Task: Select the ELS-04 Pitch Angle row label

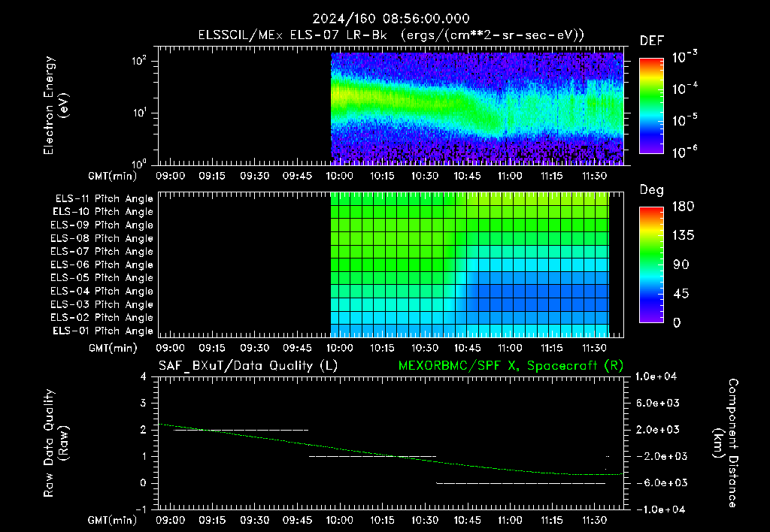Action: 102,292
